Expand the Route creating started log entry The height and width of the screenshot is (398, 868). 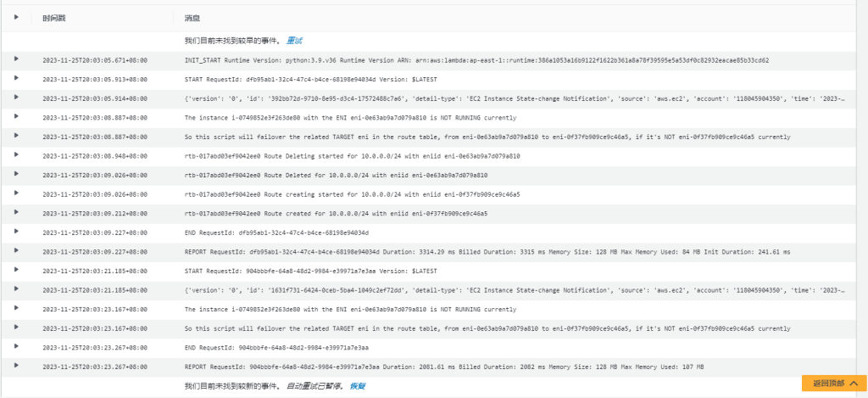point(16,193)
